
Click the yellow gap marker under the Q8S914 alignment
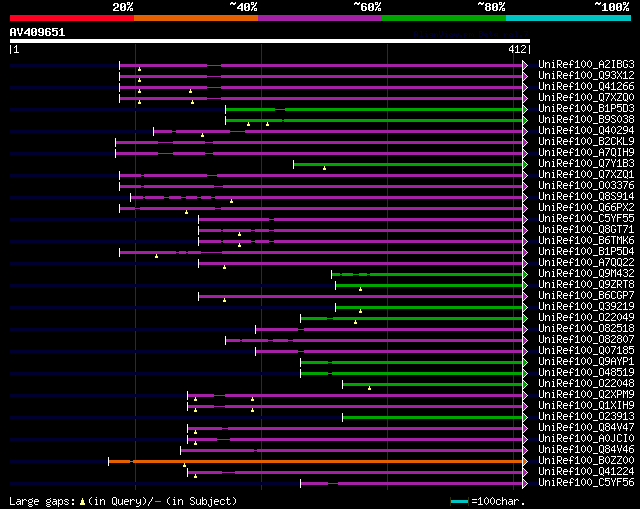click(x=231, y=201)
